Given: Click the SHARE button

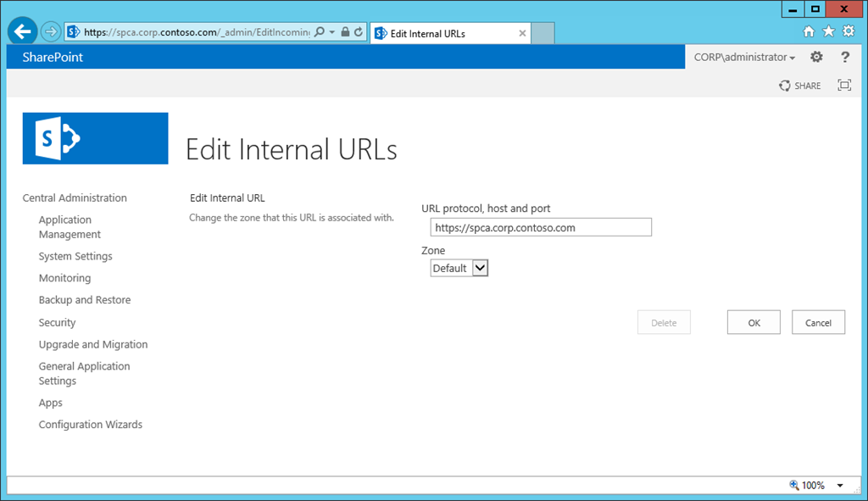Looking at the screenshot, I should [x=800, y=86].
